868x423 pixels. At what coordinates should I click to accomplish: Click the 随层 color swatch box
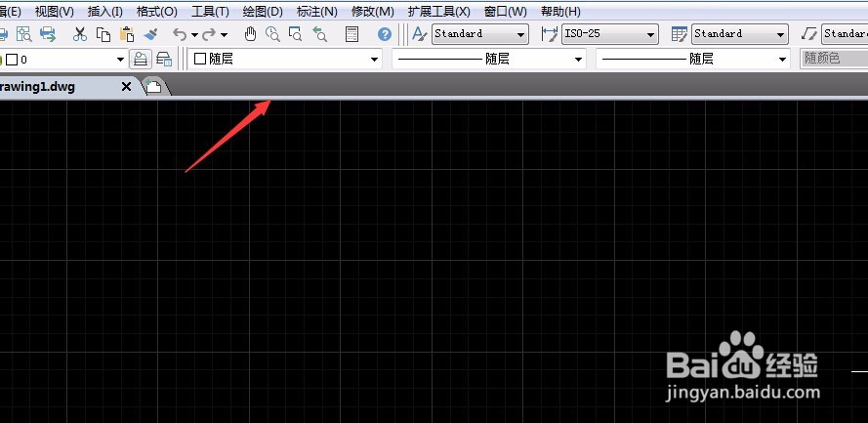[200, 59]
